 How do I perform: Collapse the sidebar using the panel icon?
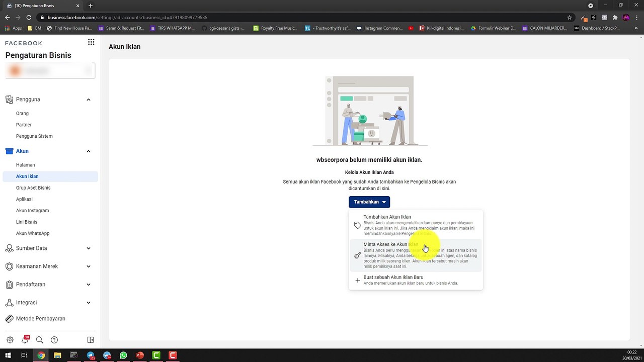coord(91,340)
